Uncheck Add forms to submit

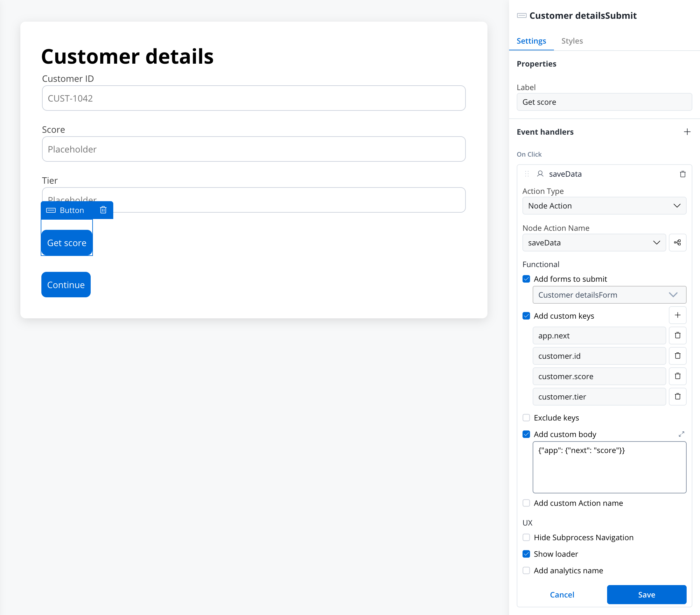[x=526, y=279]
